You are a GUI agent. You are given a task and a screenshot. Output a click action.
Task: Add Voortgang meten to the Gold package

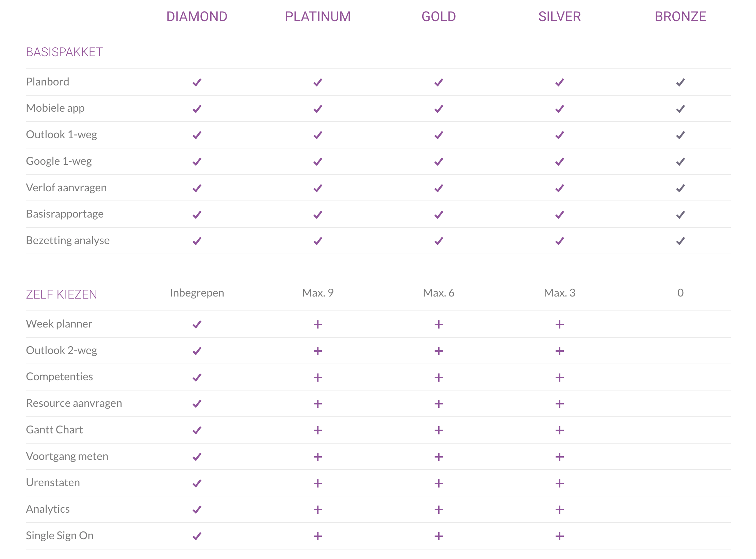pyautogui.click(x=439, y=457)
